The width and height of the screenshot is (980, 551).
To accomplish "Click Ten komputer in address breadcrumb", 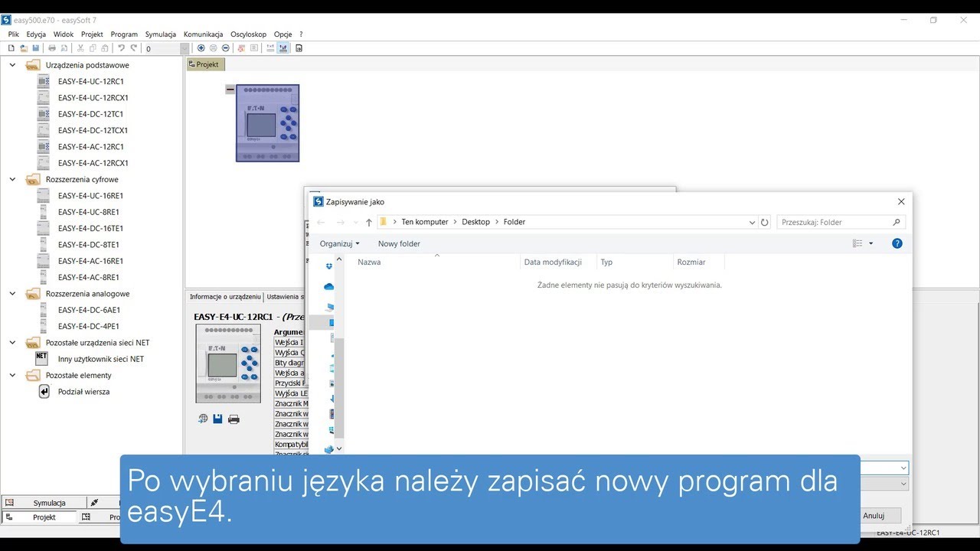I will (x=425, y=222).
